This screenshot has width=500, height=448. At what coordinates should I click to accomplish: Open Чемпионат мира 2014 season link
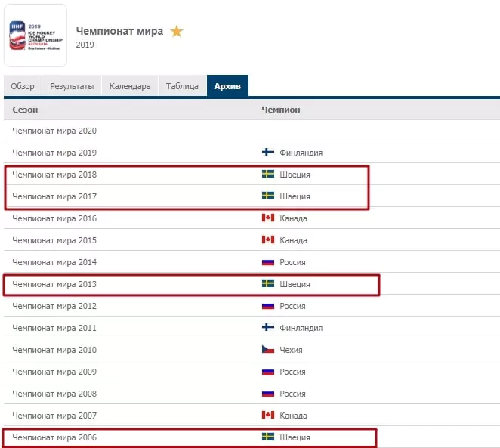click(54, 262)
